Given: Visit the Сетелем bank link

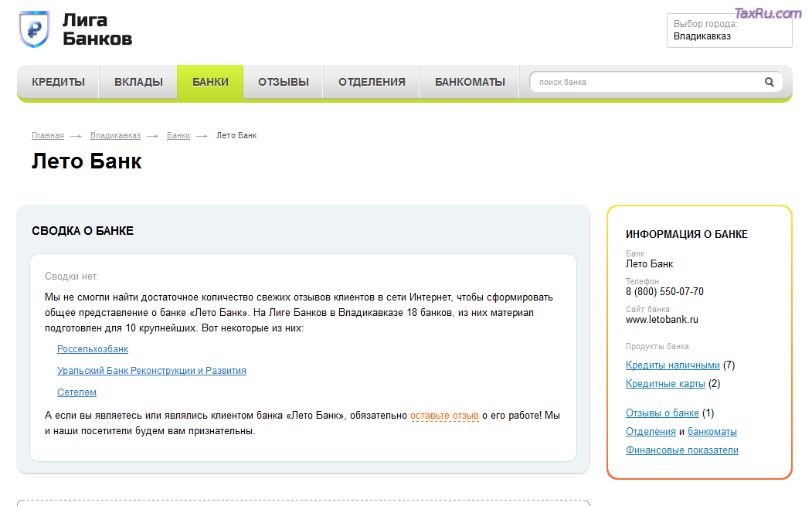Looking at the screenshot, I should click(x=76, y=392).
